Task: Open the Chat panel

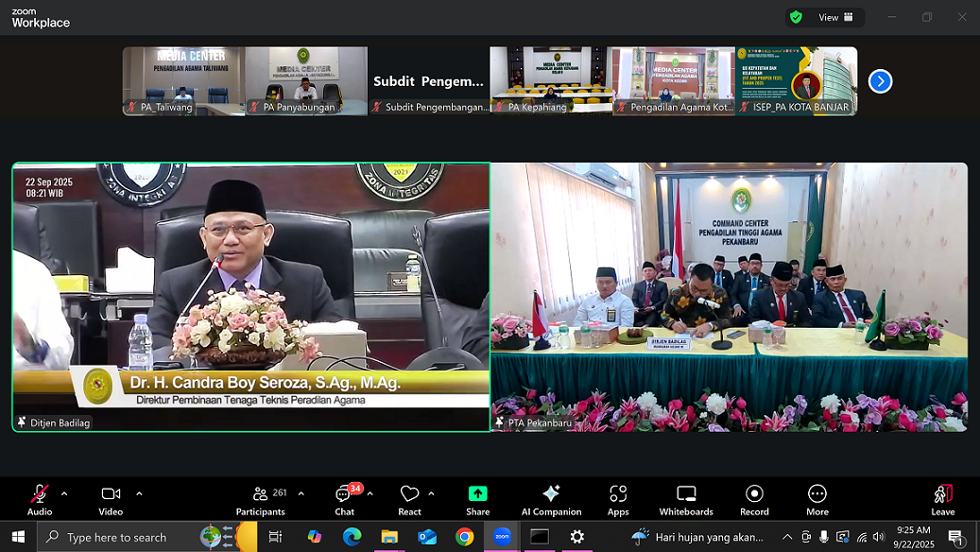Action: 344,498
